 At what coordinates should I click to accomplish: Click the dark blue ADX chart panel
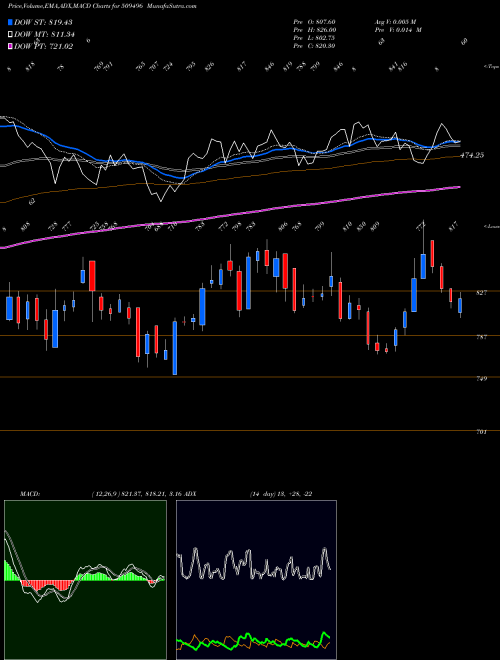(x=256, y=580)
